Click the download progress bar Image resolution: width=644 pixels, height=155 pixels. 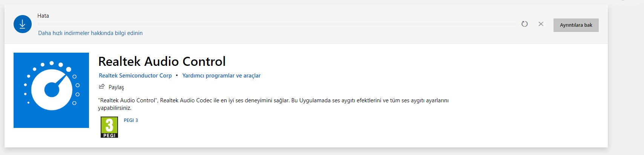point(276,24)
